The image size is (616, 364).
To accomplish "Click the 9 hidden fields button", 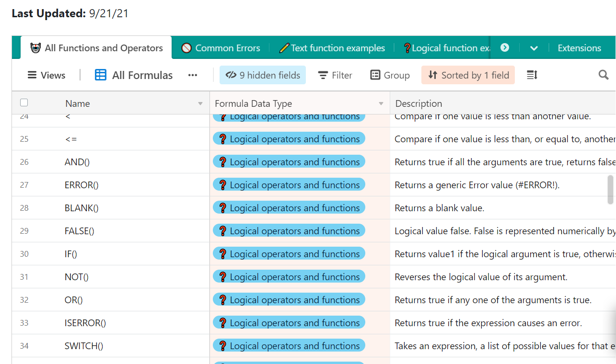I will point(263,75).
